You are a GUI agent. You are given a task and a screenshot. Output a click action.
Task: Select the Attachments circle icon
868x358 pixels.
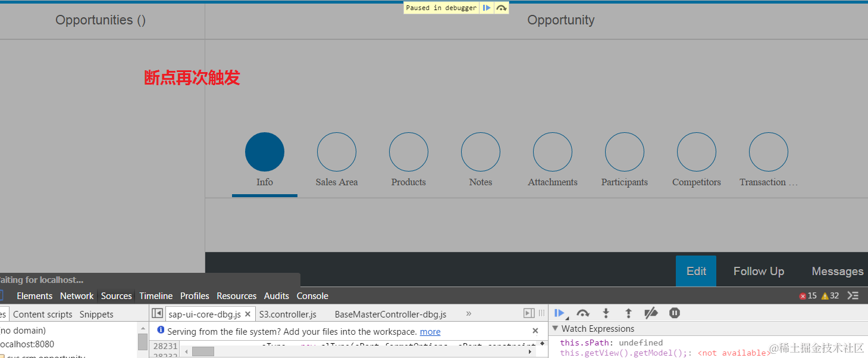[x=553, y=152]
